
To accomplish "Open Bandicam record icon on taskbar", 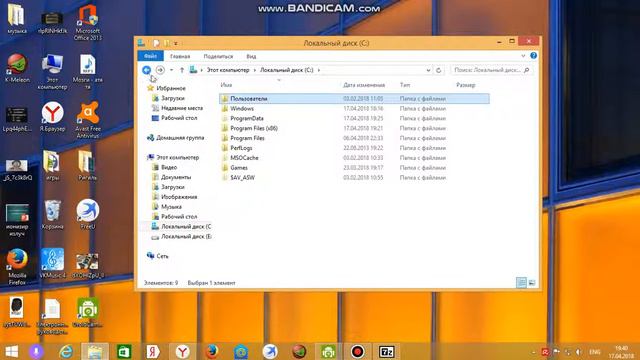I will click(357, 351).
